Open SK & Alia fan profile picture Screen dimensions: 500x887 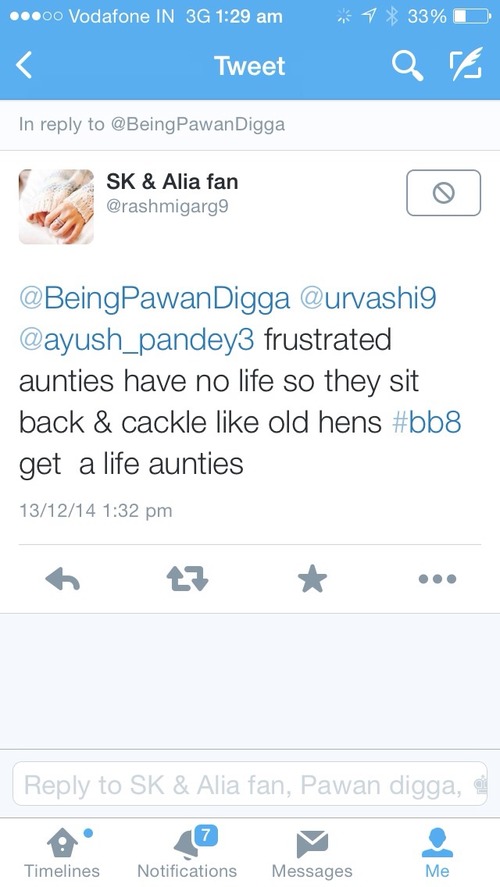pos(57,206)
